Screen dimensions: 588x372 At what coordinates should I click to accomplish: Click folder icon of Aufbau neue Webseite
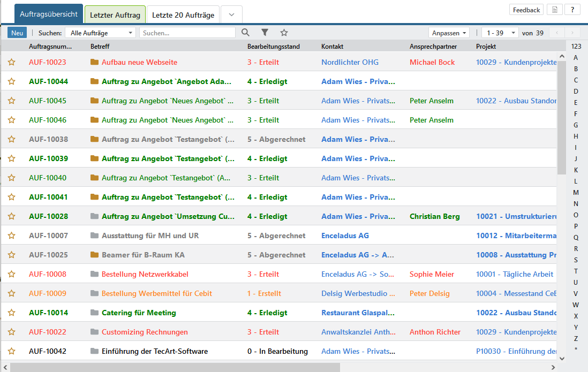(x=95, y=62)
